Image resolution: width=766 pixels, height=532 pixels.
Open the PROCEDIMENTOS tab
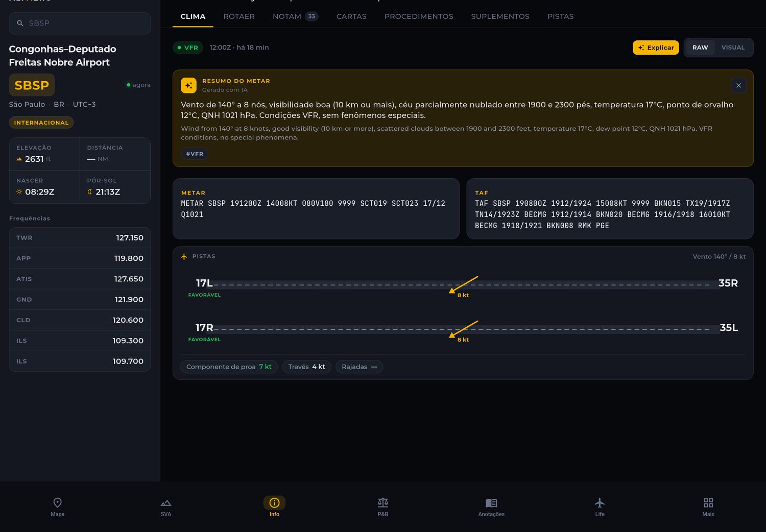tap(419, 16)
